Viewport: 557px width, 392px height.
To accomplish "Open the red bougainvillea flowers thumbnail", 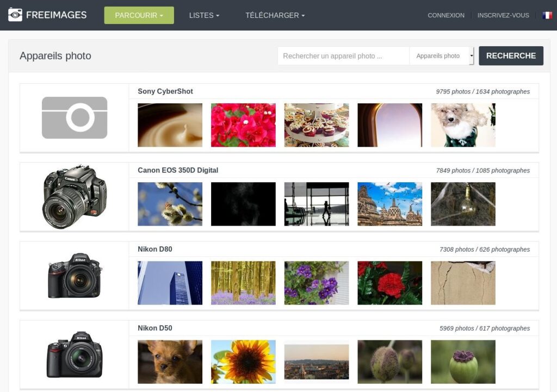I will 243,125.
